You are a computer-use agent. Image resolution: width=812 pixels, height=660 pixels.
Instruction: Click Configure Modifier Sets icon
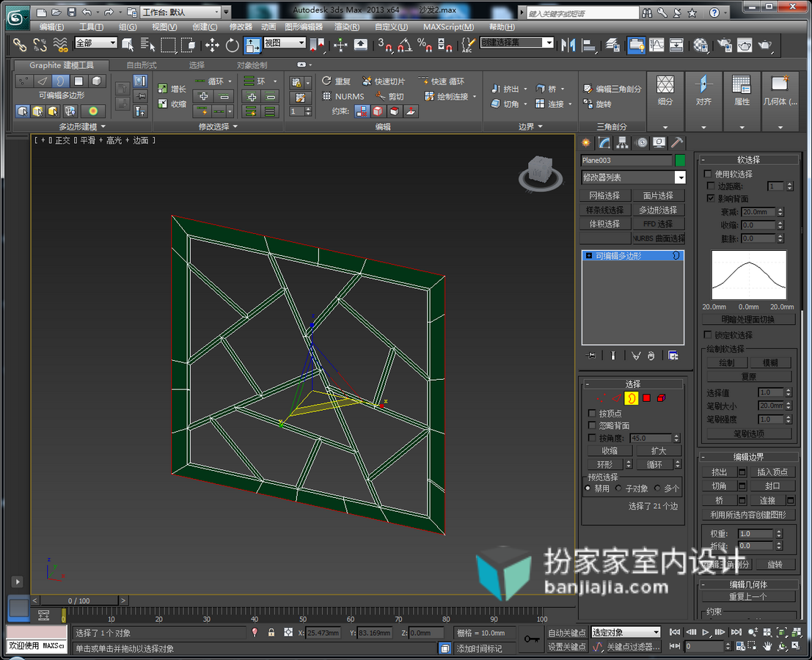click(x=673, y=356)
